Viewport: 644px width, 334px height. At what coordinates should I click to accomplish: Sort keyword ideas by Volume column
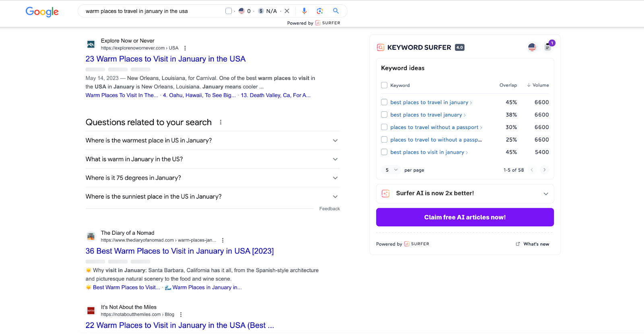pyautogui.click(x=538, y=85)
